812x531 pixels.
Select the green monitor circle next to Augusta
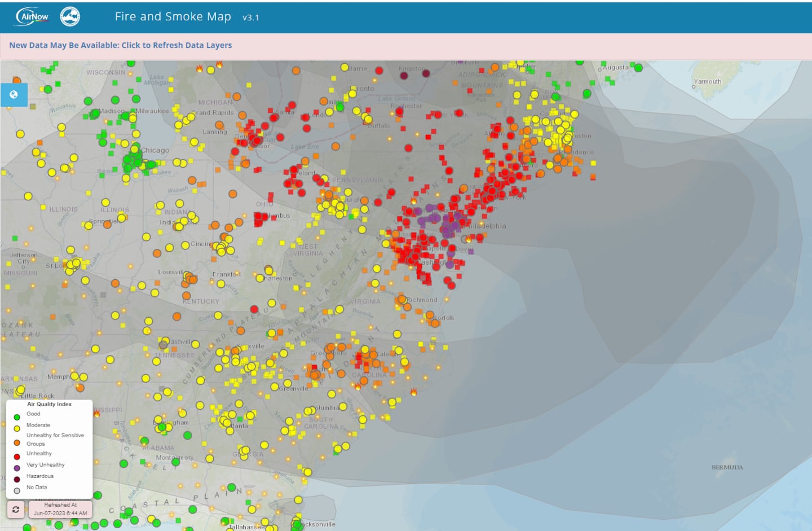pos(638,68)
